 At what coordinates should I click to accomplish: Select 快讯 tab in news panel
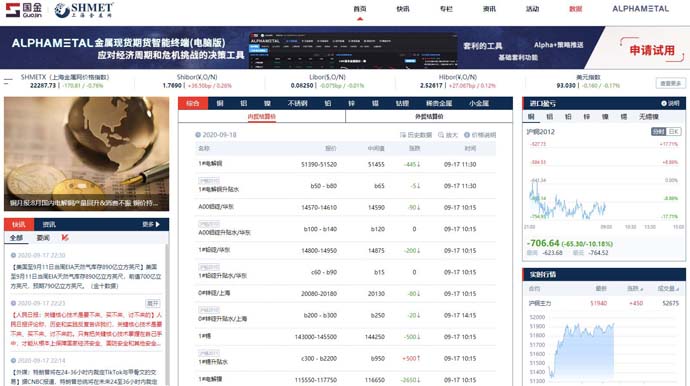click(x=18, y=224)
